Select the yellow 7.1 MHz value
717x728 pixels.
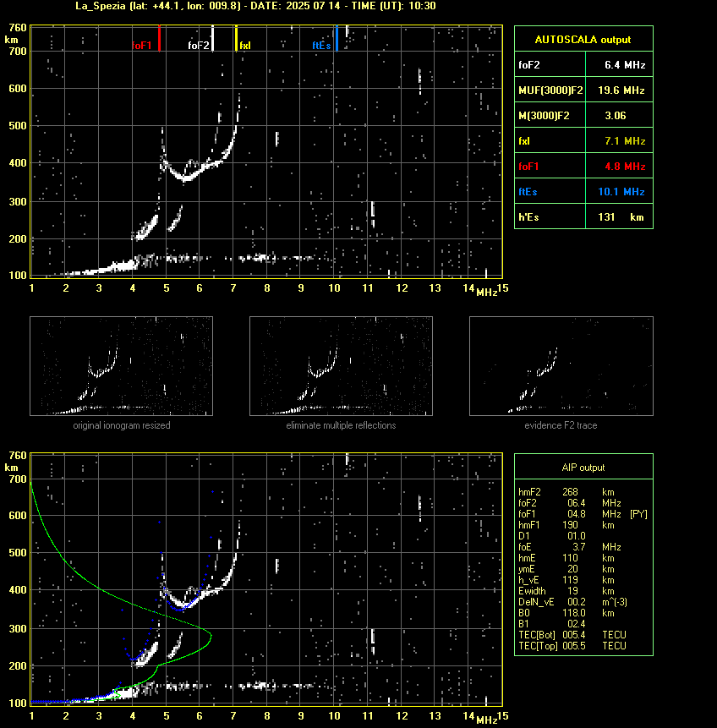click(x=625, y=141)
